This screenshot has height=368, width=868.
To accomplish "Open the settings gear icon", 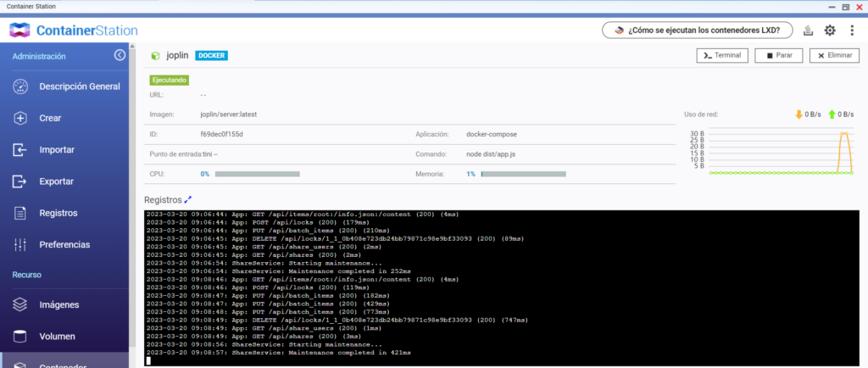I will (830, 31).
